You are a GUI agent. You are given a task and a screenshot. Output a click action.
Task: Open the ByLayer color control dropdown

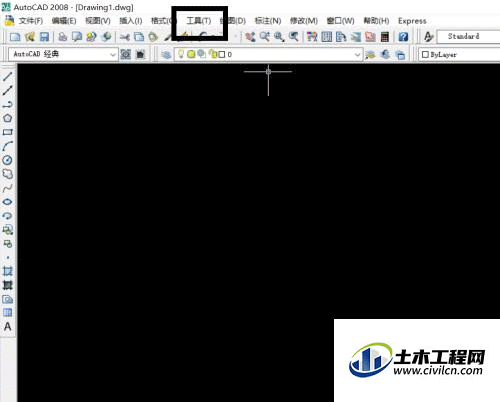(x=459, y=55)
